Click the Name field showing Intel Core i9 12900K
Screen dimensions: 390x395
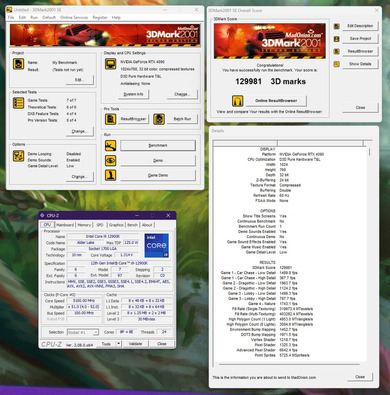(103, 236)
